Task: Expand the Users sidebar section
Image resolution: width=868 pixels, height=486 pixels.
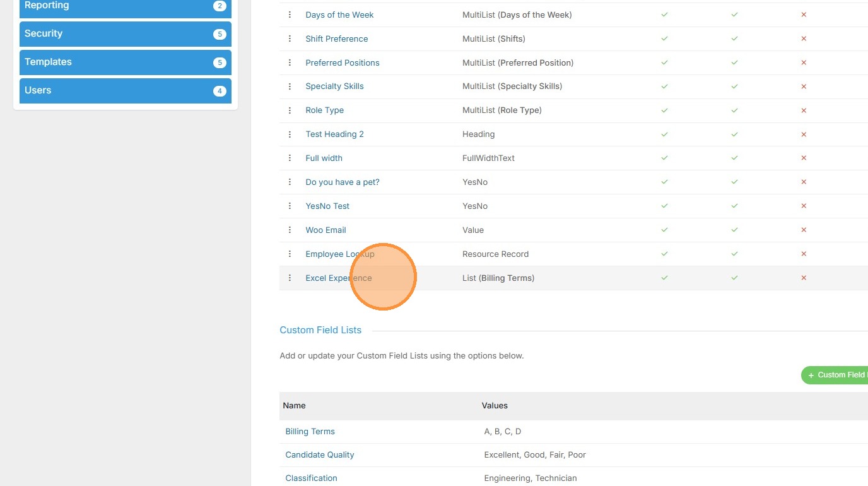Action: pyautogui.click(x=126, y=91)
